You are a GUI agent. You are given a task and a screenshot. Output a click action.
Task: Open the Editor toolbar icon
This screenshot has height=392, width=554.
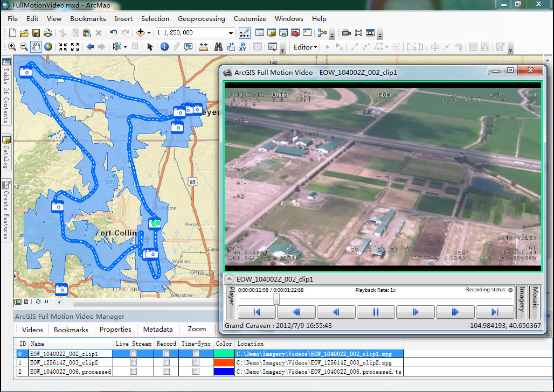point(244,33)
